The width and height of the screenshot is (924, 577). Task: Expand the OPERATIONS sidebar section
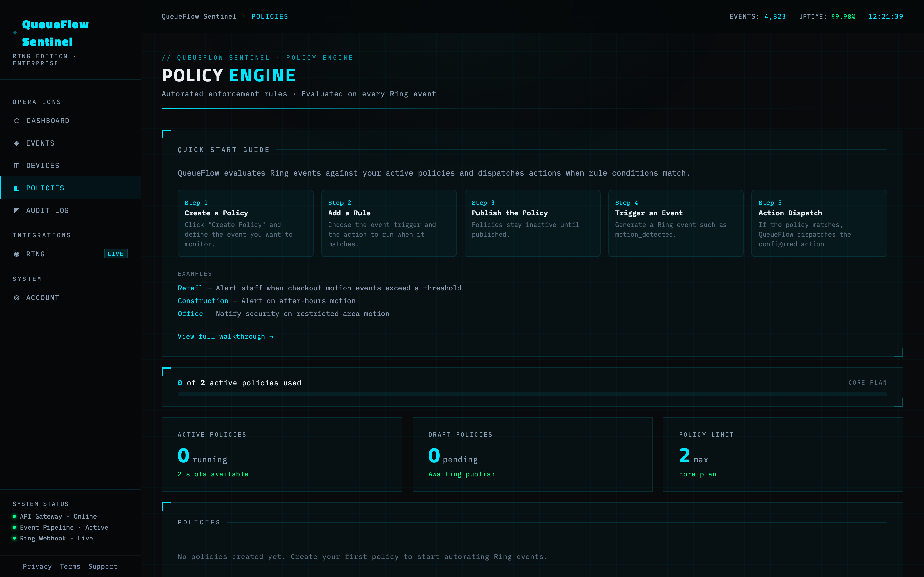click(37, 102)
